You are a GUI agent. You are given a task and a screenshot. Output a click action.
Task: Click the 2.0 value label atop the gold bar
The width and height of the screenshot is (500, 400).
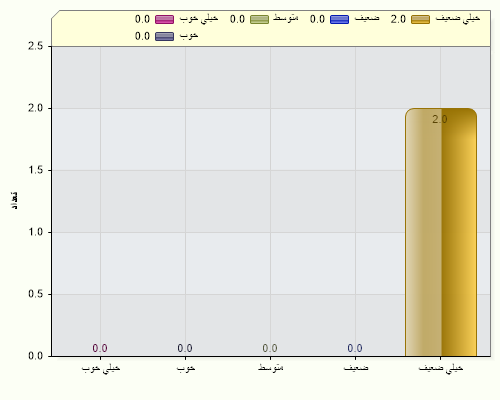coord(440,119)
